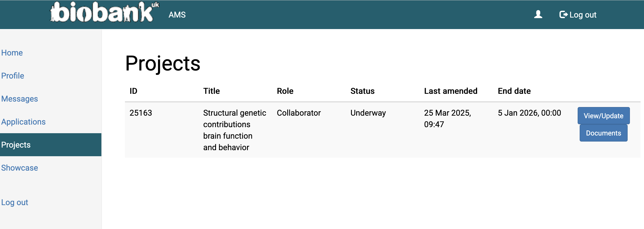Click the log out arrow icon in header
Viewport: 644px width, 229px height.
pyautogui.click(x=564, y=14)
